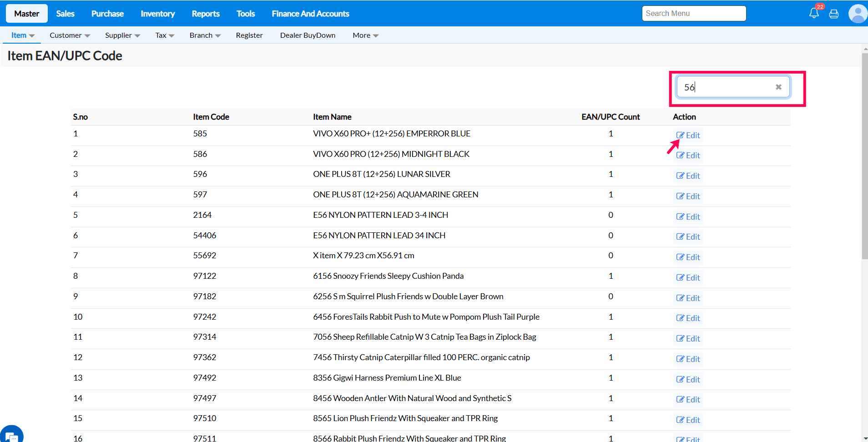Viewport: 868px width, 442px height.
Task: Click the Search Menu input field
Action: 694,14
